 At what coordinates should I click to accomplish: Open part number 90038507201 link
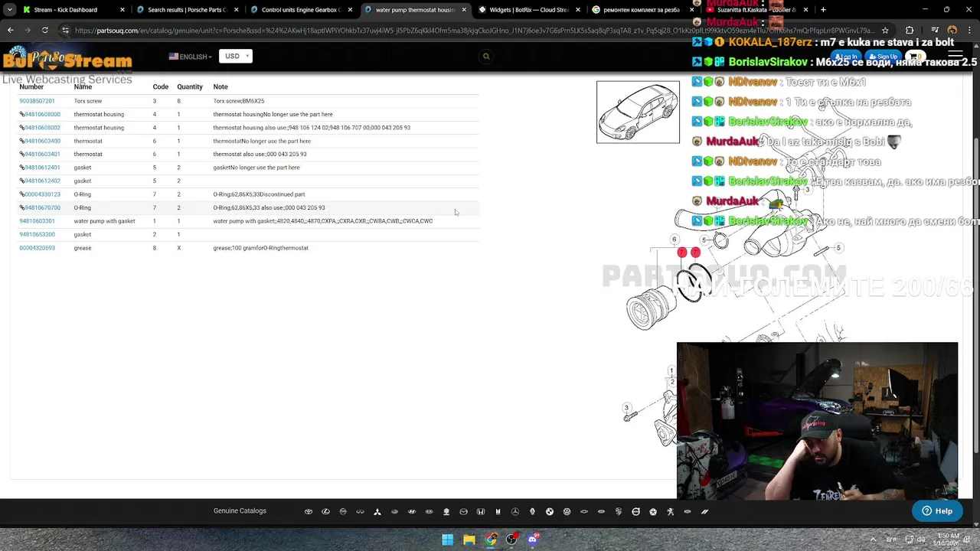37,101
